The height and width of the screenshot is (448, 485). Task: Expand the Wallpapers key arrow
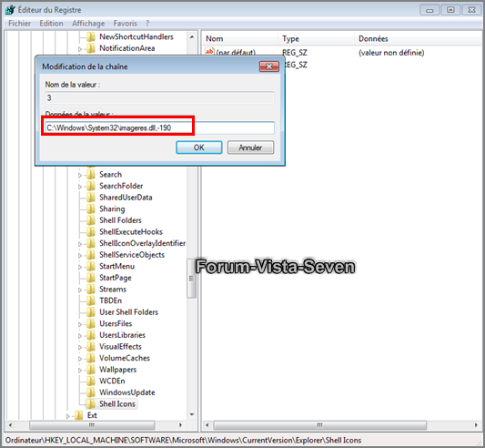tap(80, 370)
